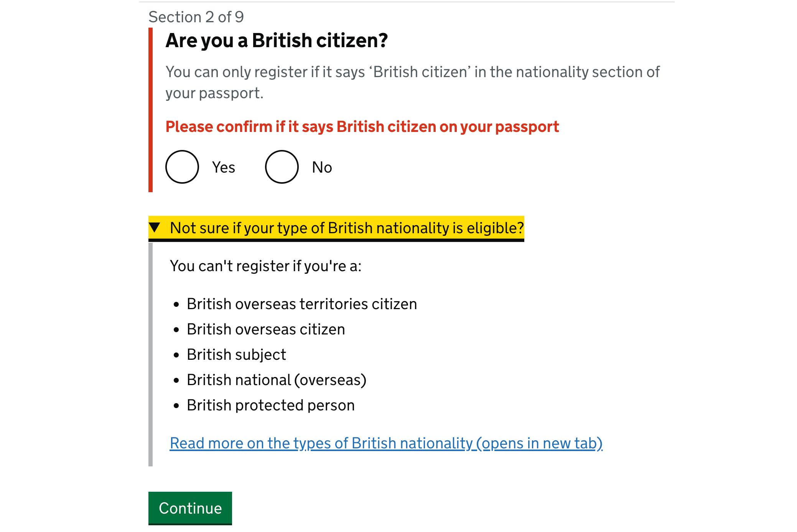Open 'Read more on the types of British nationality' link

click(x=386, y=443)
